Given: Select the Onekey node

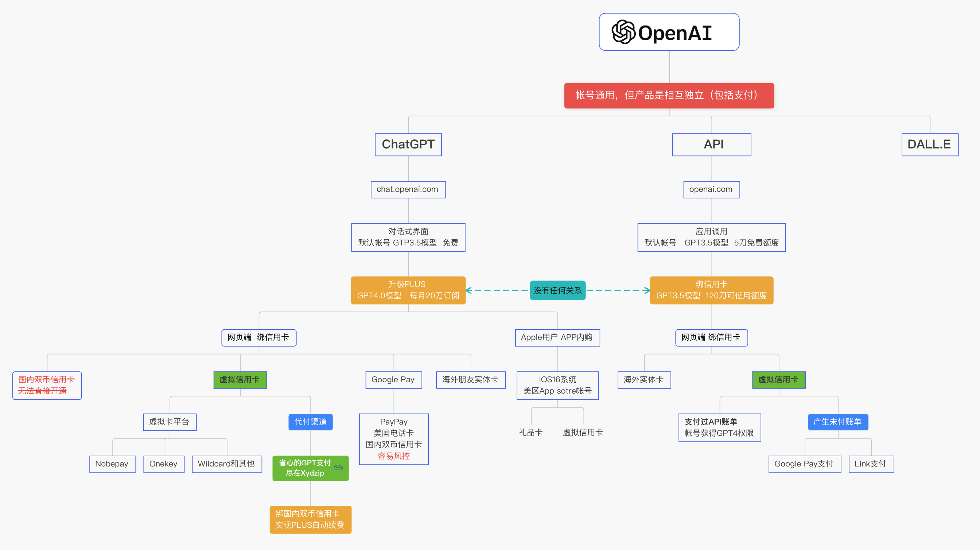Looking at the screenshot, I should (x=164, y=464).
